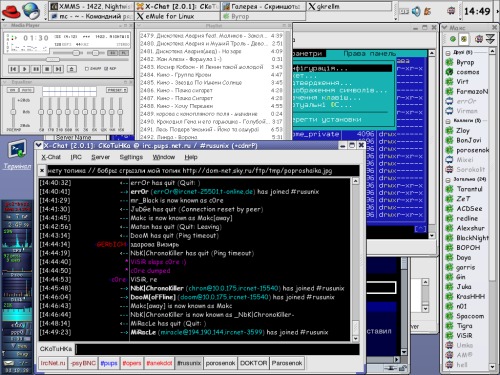Click the selected yellow-green icon in contact toolbar
The height and width of the screenshot is (375, 500).
click(464, 39)
